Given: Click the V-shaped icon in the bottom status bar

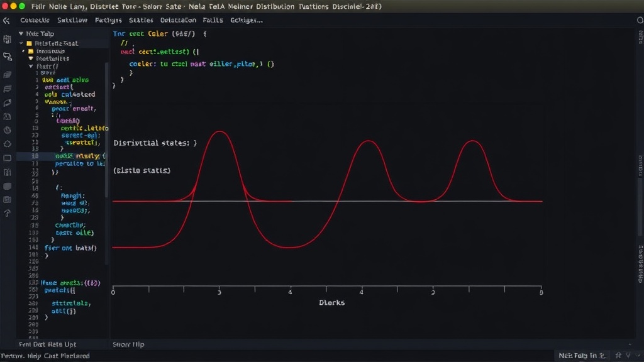Looking at the screenshot, I should point(628,356).
